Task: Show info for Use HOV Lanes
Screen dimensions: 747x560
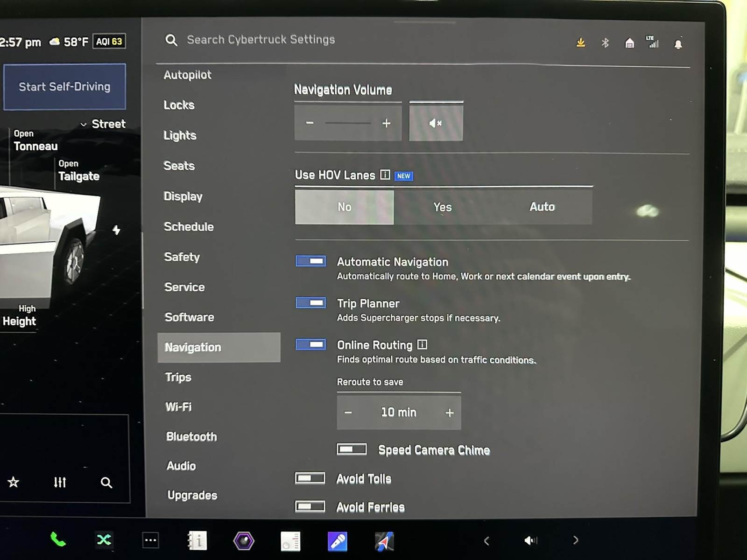Action: tap(385, 175)
